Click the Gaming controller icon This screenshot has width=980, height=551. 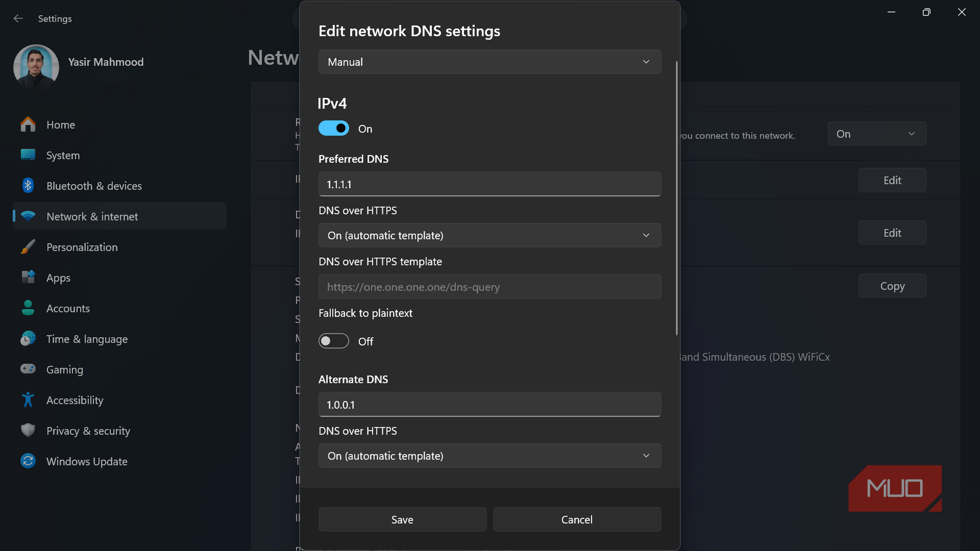28,369
